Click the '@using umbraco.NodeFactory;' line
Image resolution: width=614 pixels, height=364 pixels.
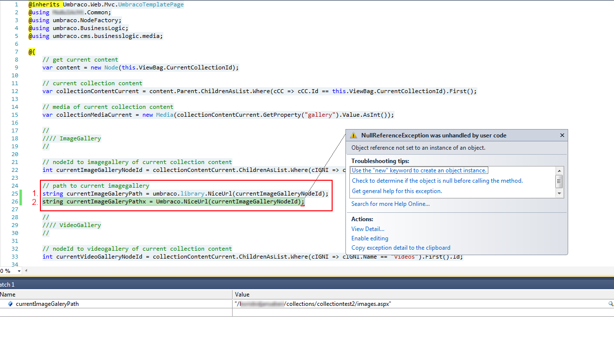click(75, 20)
